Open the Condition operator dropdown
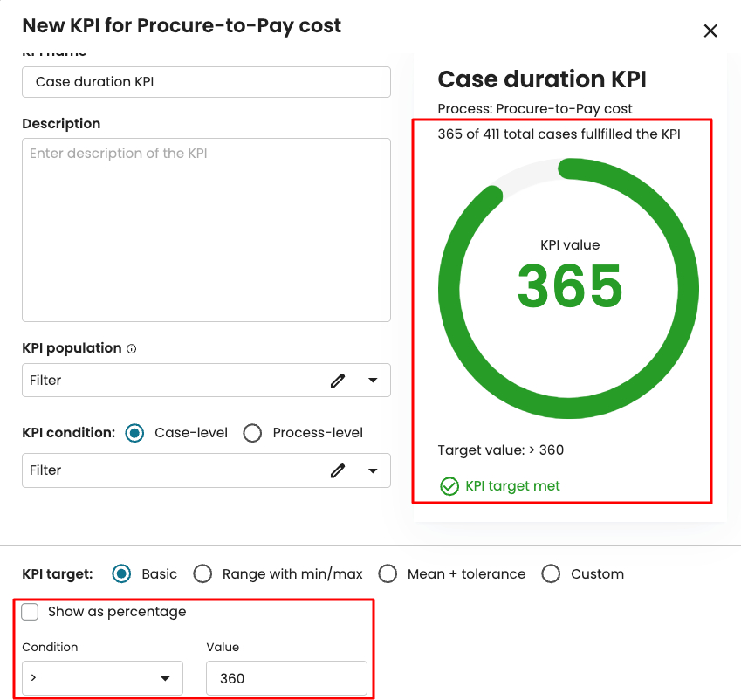Viewport: 741px width, 700px height. click(x=102, y=678)
